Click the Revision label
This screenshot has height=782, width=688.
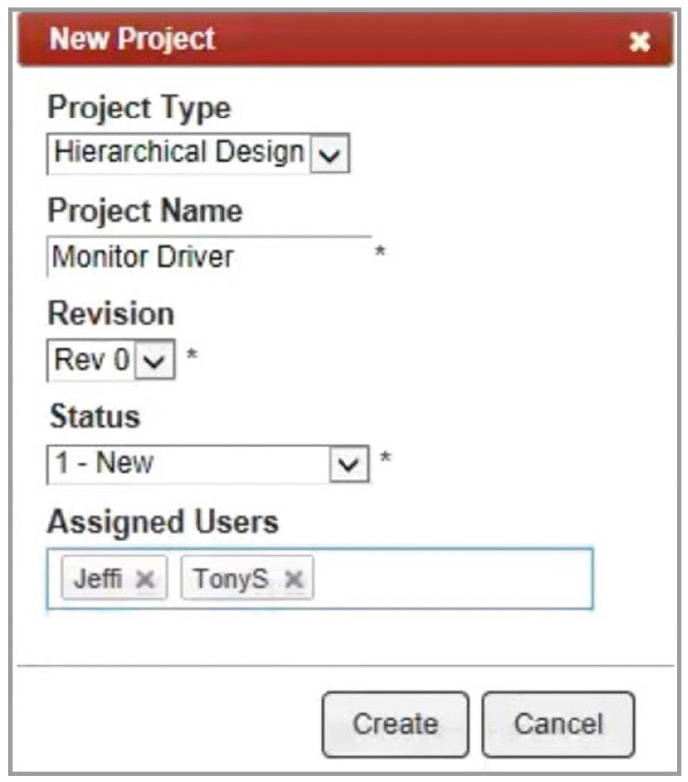(111, 314)
